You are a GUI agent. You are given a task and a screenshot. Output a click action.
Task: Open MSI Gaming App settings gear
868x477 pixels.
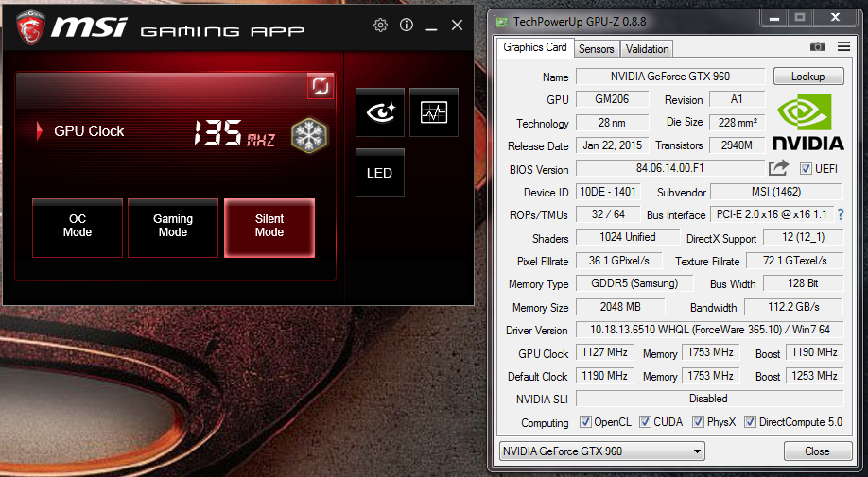click(380, 25)
